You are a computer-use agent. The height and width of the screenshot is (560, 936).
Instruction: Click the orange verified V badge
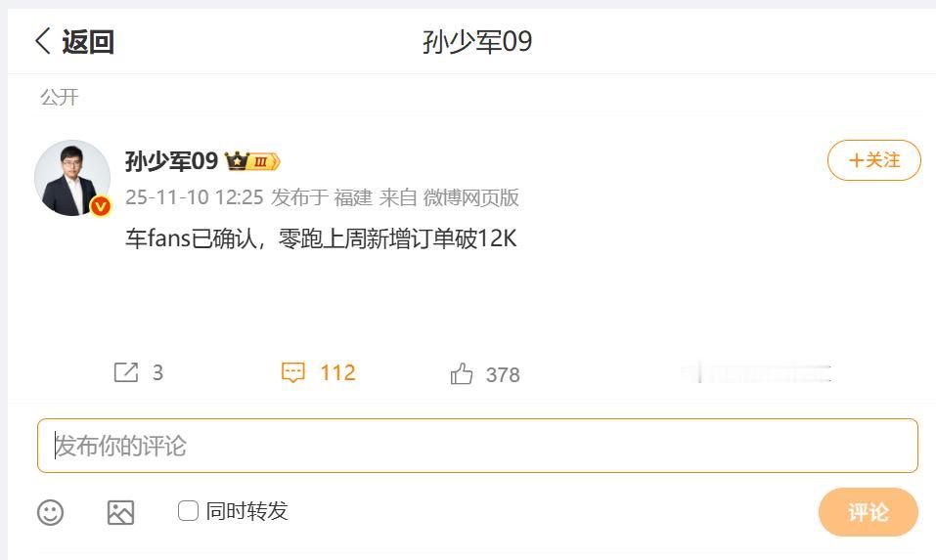(101, 206)
